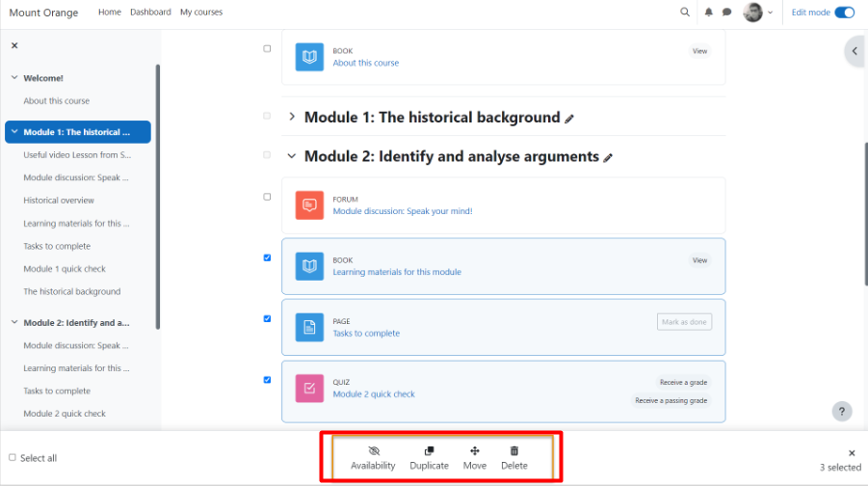The height and width of the screenshot is (486, 868).
Task: Uncheck the Module 2 quick check checkbox
Action: coord(267,380)
